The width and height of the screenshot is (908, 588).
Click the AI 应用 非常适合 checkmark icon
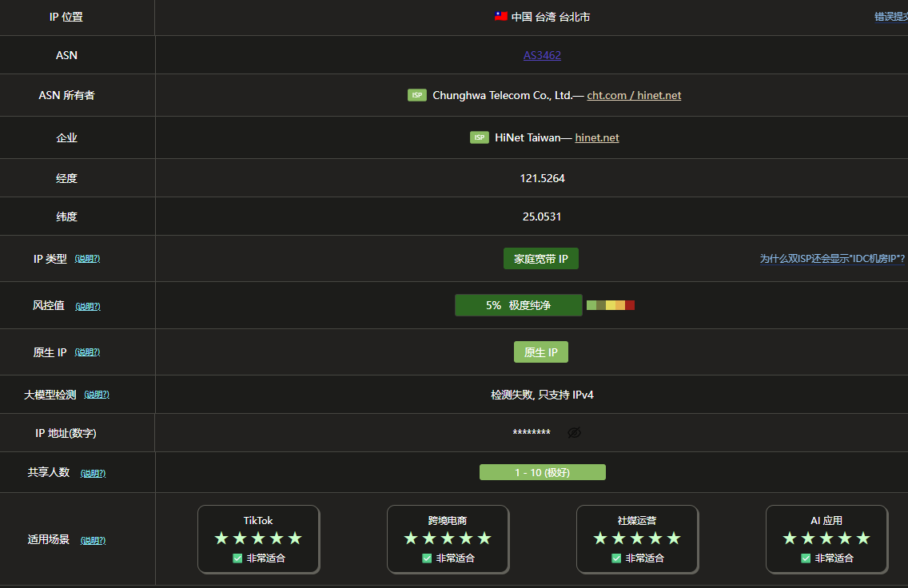806,558
